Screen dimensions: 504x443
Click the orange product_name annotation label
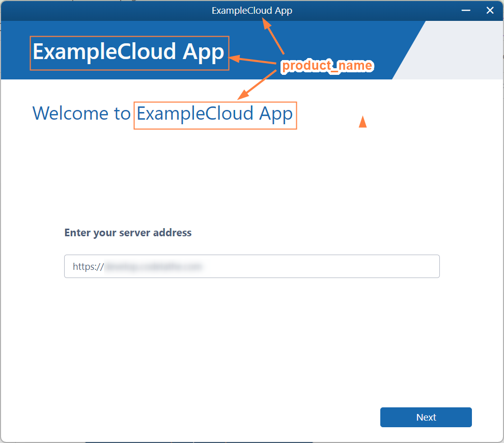pyautogui.click(x=327, y=66)
